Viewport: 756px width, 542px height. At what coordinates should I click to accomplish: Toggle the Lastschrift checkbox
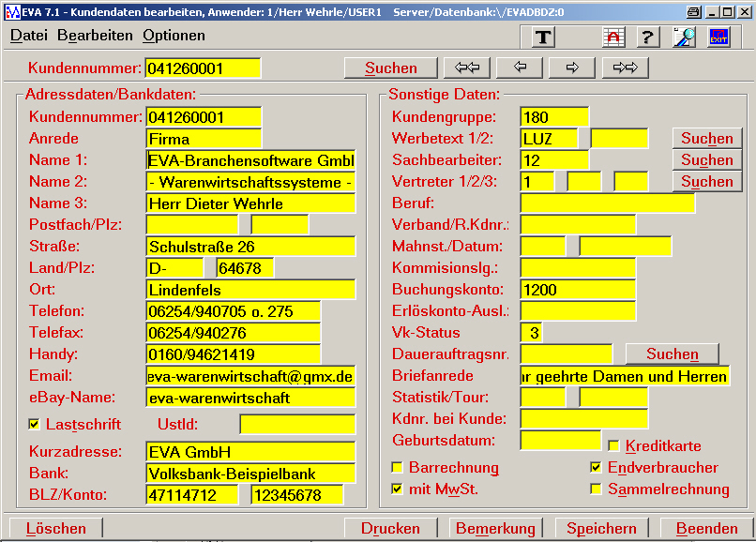coord(34,425)
